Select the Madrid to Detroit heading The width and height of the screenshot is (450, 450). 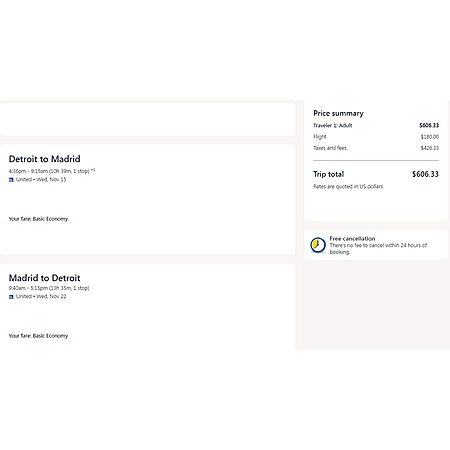[x=44, y=278]
